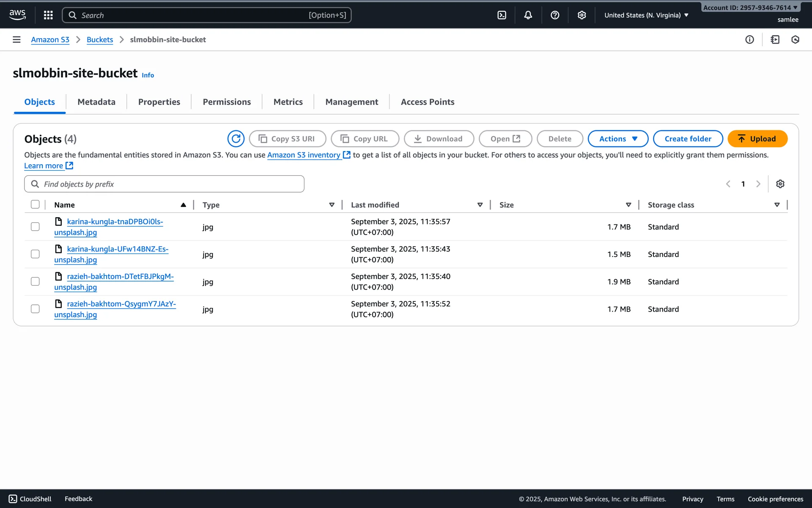The width and height of the screenshot is (812, 508).
Task: Check the razieh-bakhtom-QsygmY7JAzY-unsplash.jpg row
Action: point(35,309)
